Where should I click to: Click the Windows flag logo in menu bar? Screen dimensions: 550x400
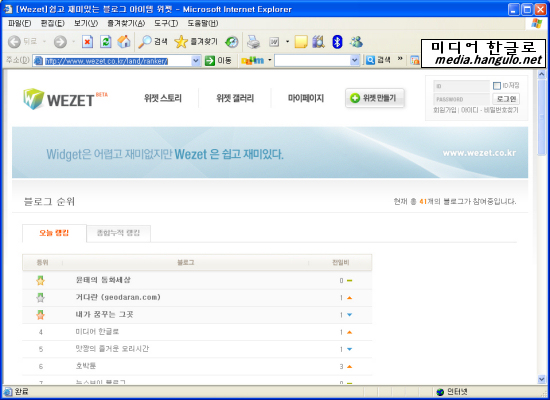click(536, 23)
